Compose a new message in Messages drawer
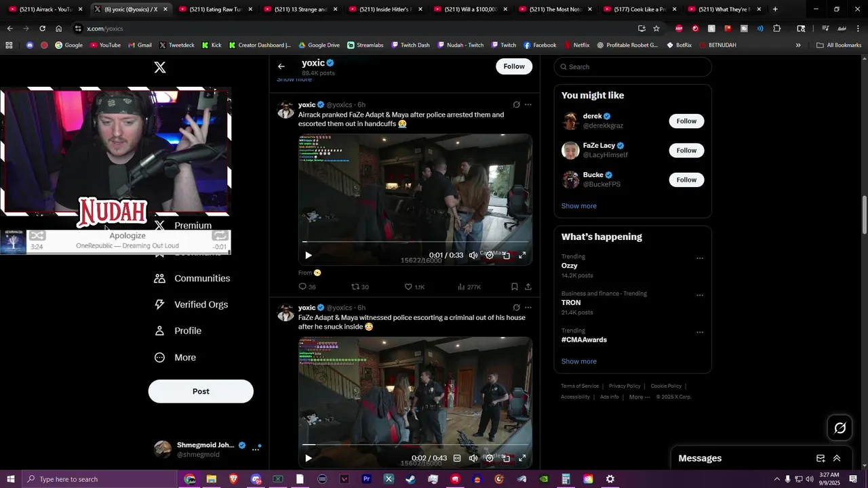The image size is (868, 488). 821,458
